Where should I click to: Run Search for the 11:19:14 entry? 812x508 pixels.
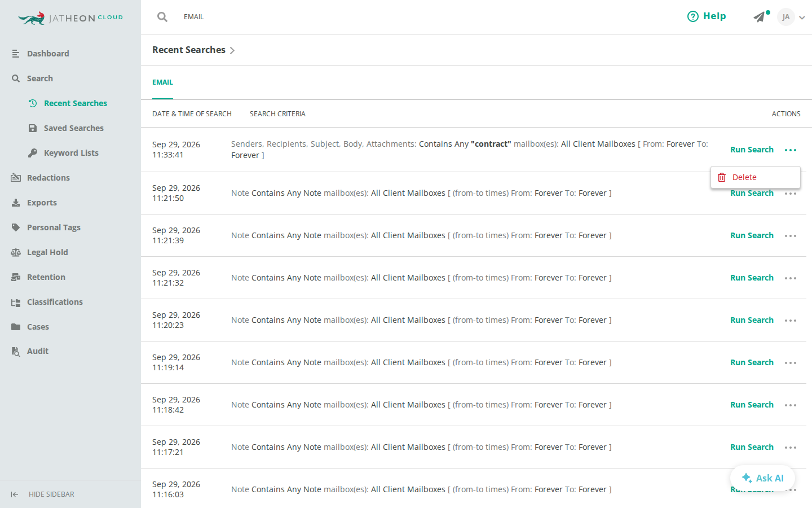[x=752, y=362]
